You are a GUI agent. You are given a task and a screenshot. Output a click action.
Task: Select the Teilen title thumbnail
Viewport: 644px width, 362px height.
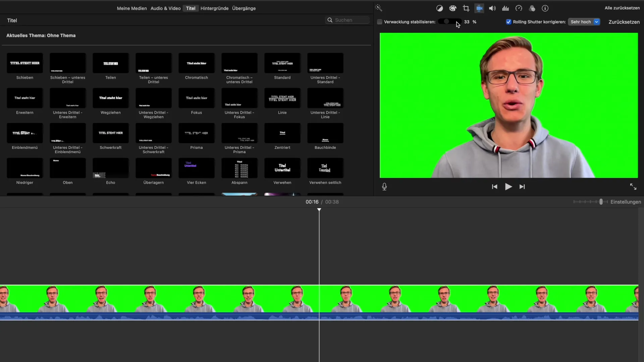point(111,63)
